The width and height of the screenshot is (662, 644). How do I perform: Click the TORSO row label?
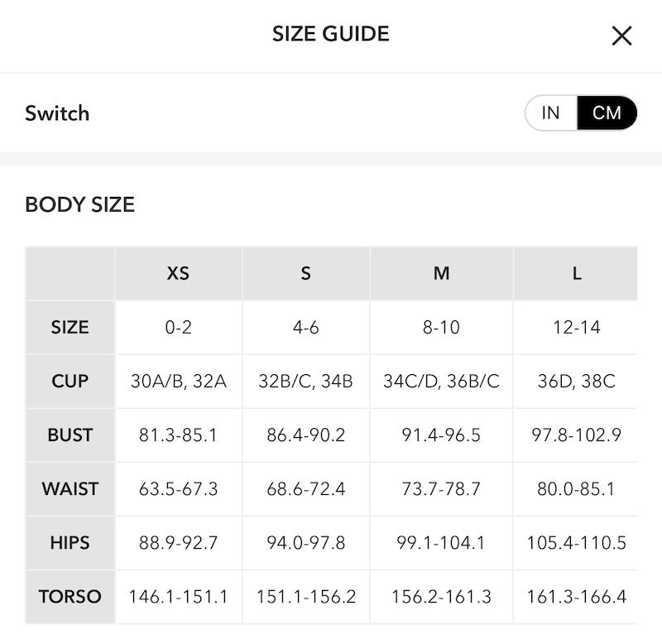click(70, 596)
